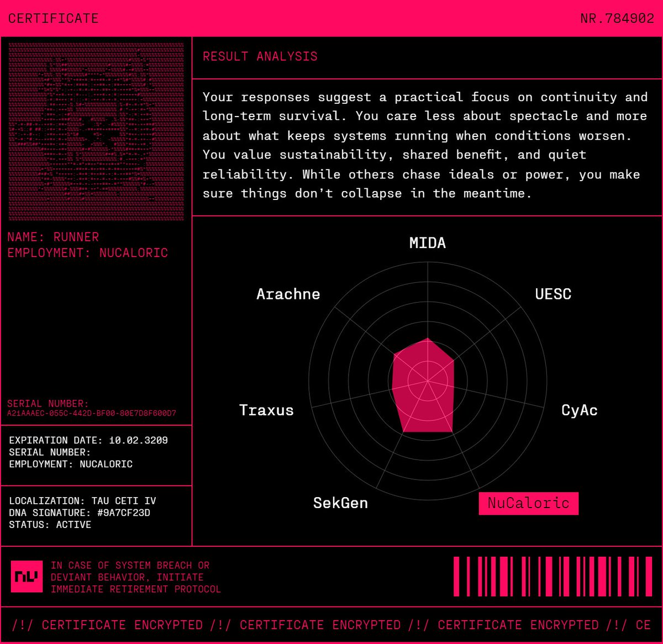Click the UESC radar axis label
This screenshot has width=663, height=644.
click(553, 294)
